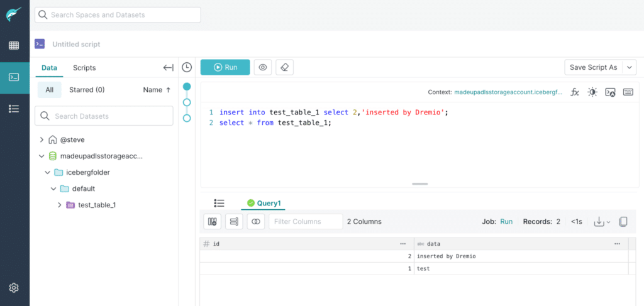Collapse the madeupadlsstorageacc source node
644x306 pixels.
tap(41, 156)
